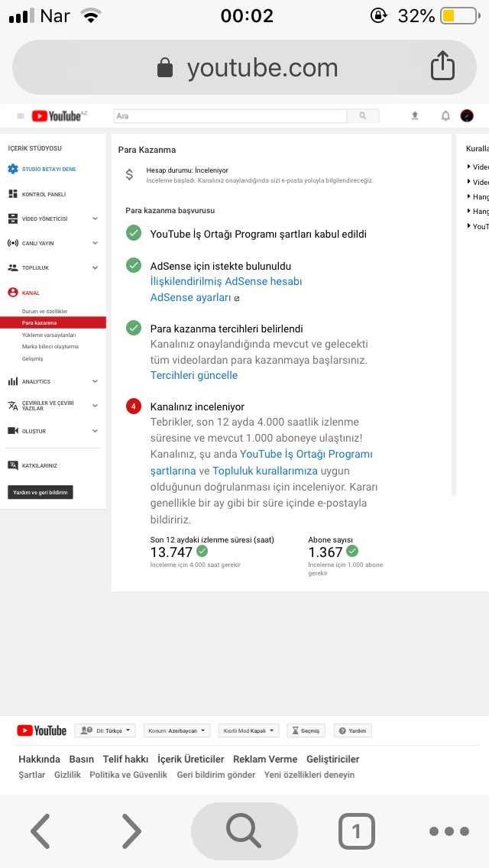The width and height of the screenshot is (489, 868).
Task: Click the Yardım ve geri bildirim button
Action: coord(40,492)
